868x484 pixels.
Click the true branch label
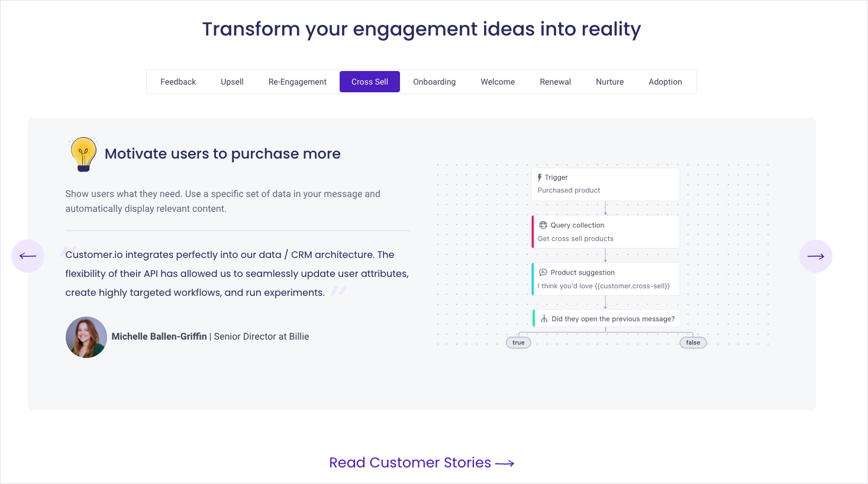518,343
